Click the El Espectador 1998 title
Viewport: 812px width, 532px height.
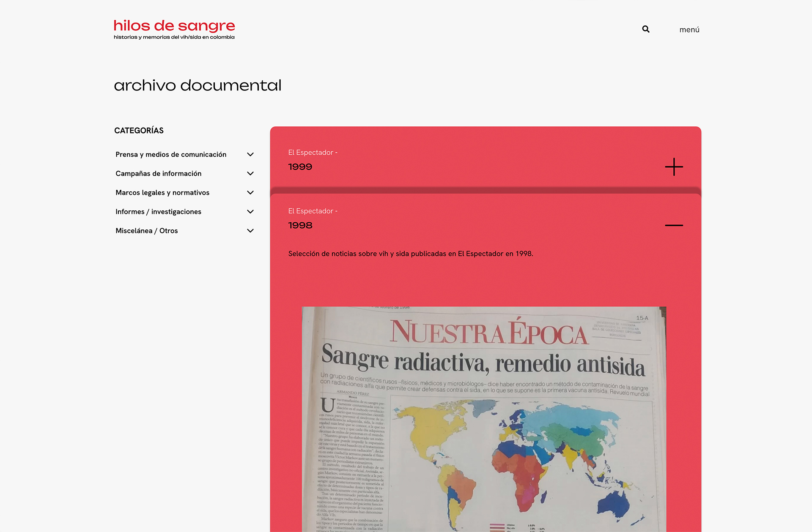pyautogui.click(x=300, y=225)
